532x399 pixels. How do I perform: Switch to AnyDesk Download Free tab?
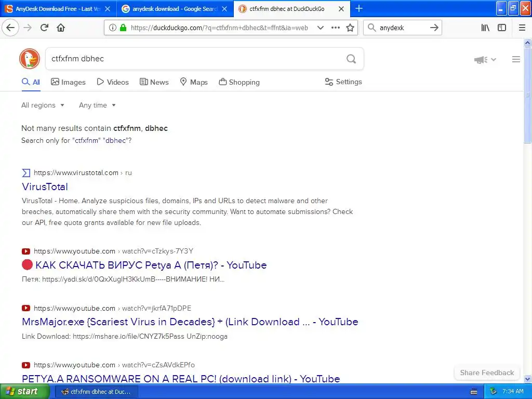click(58, 9)
